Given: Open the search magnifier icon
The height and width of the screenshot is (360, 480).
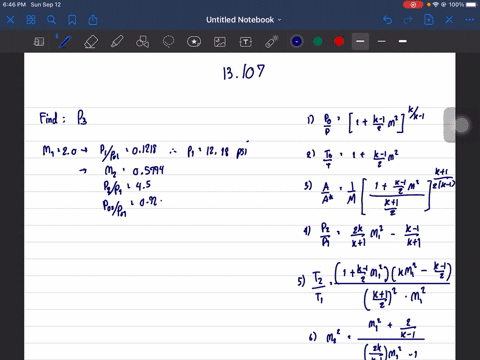Looking at the screenshot, I should click(x=51, y=20).
